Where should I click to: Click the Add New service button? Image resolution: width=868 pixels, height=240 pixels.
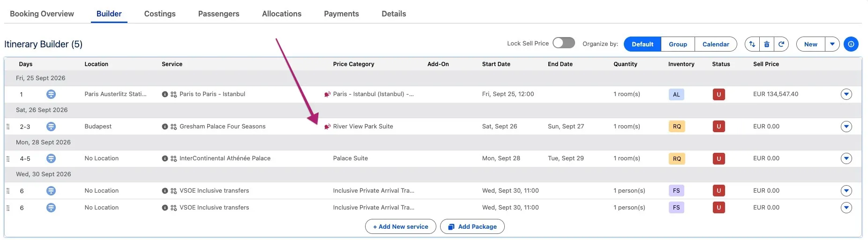click(x=401, y=226)
